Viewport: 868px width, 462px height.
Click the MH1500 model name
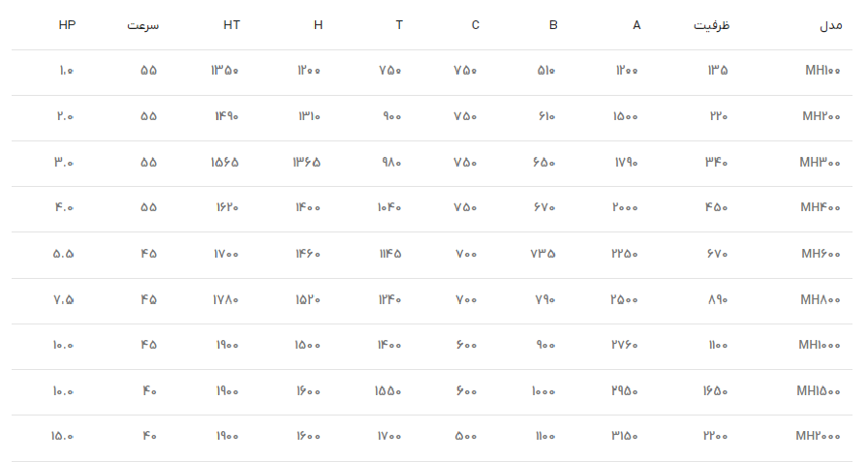[821, 390]
